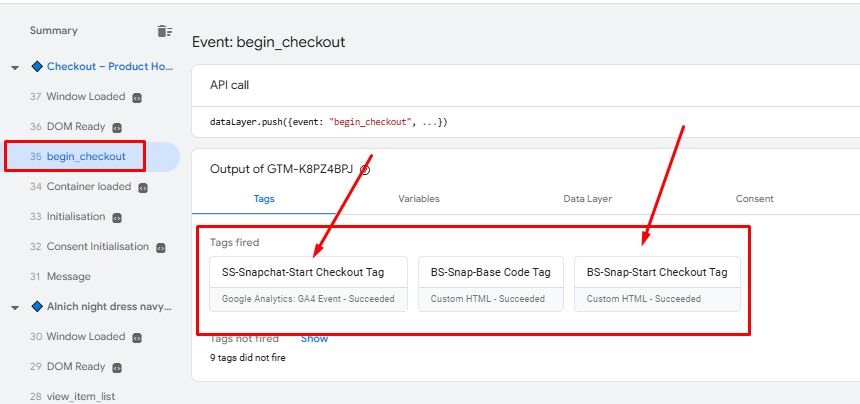
Task: Click the badge icon next to DOM Ready 36
Action: point(117,128)
